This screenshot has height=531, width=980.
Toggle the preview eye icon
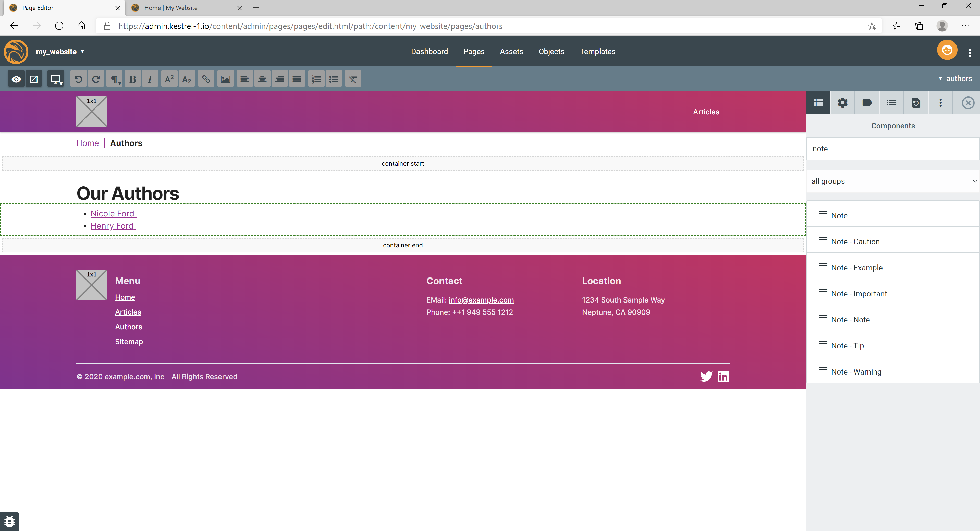pyautogui.click(x=16, y=79)
